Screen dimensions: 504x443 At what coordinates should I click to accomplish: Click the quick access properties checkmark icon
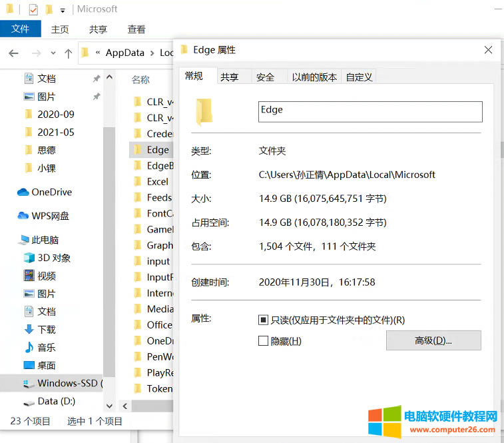pos(33,9)
